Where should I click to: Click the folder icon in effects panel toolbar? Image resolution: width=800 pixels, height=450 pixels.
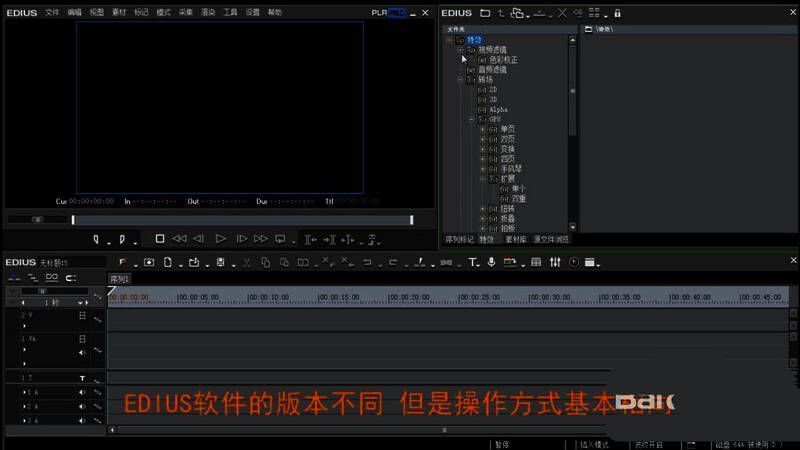point(485,13)
